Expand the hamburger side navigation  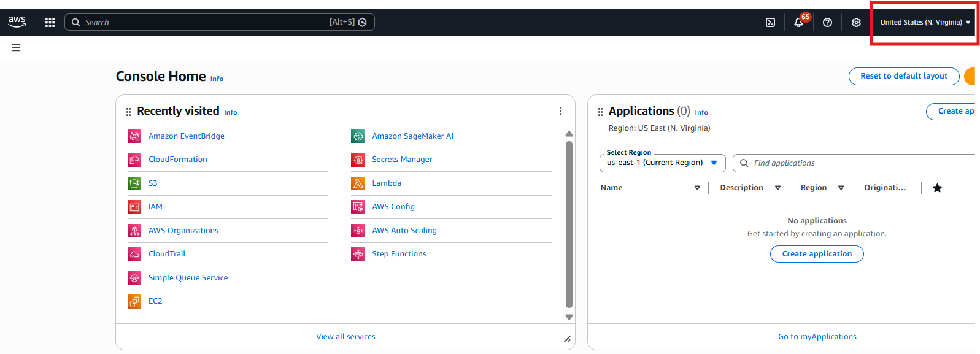[17, 48]
